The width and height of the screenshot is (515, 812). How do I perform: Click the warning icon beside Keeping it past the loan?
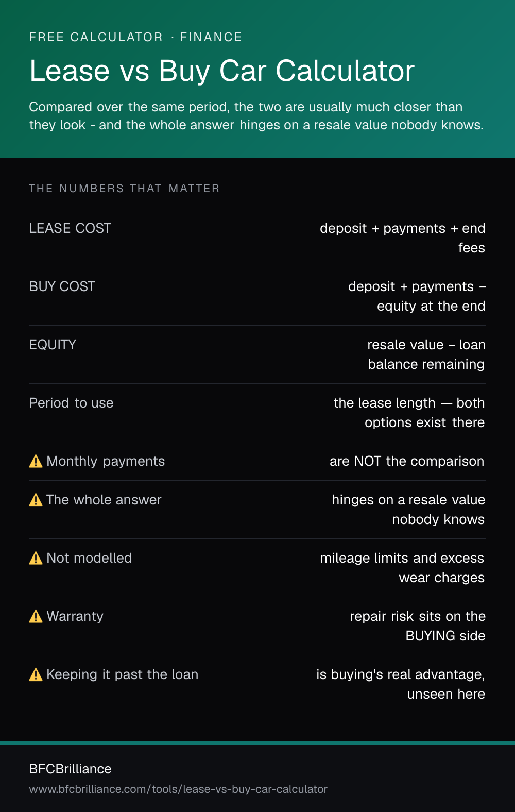click(x=36, y=674)
